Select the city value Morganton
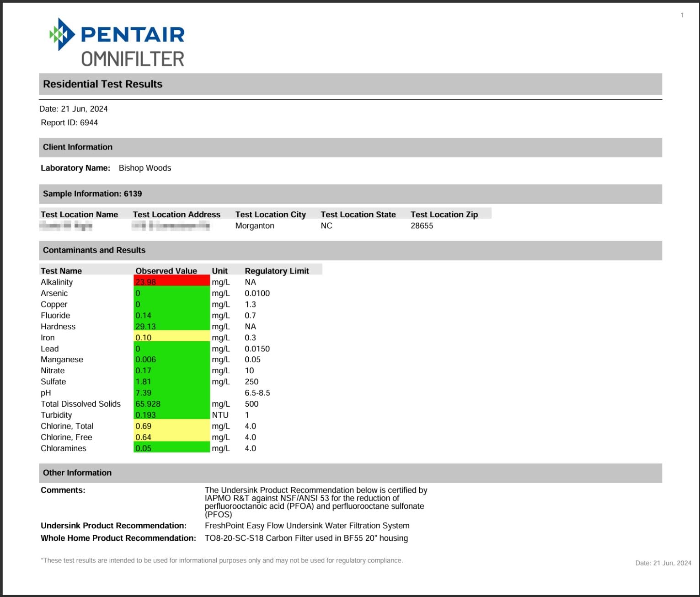Image resolution: width=700 pixels, height=597 pixels. (x=255, y=226)
